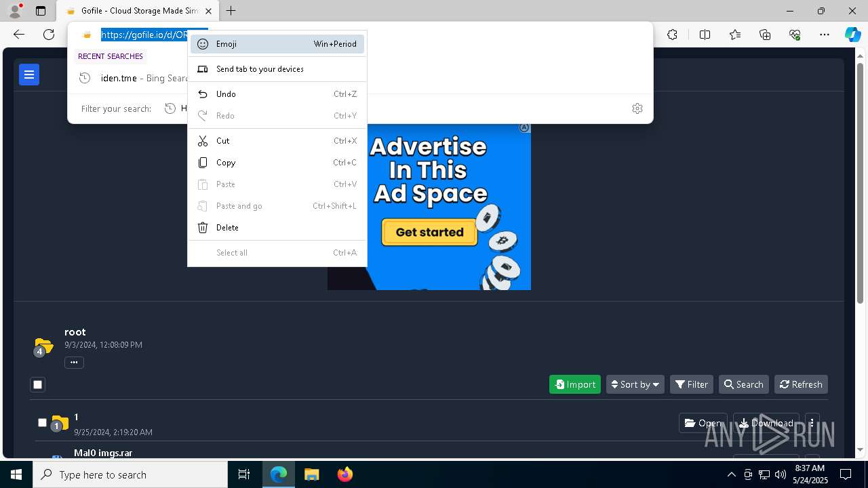Toggle the select-all files checkbox
The width and height of the screenshot is (868, 488).
point(38,384)
